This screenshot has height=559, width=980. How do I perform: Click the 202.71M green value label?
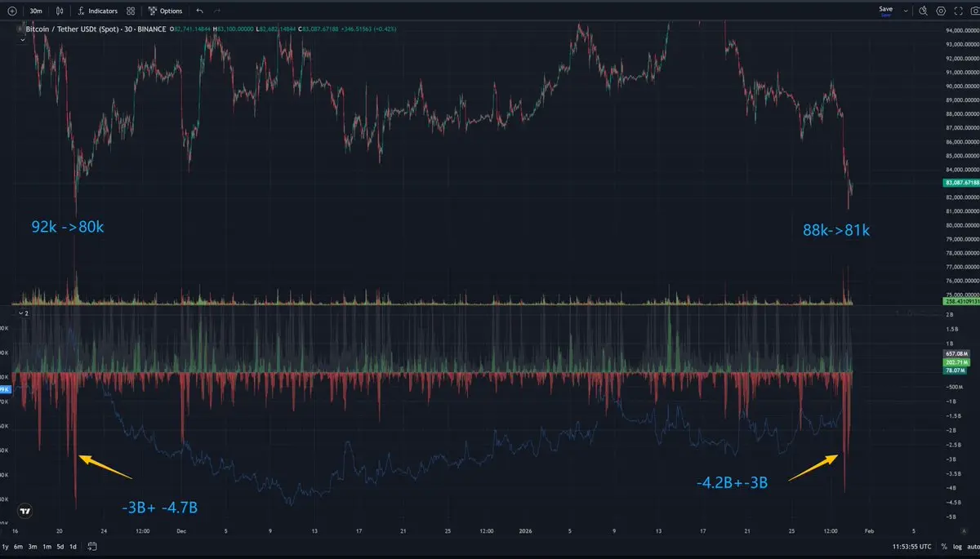point(955,362)
